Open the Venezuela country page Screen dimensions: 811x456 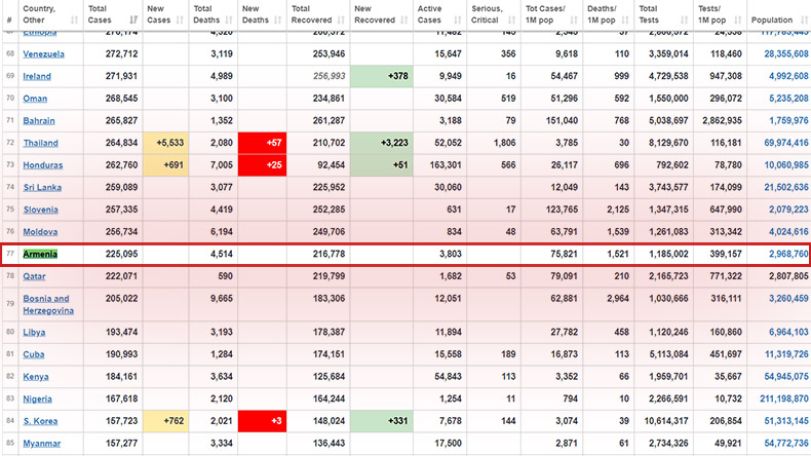pos(43,54)
